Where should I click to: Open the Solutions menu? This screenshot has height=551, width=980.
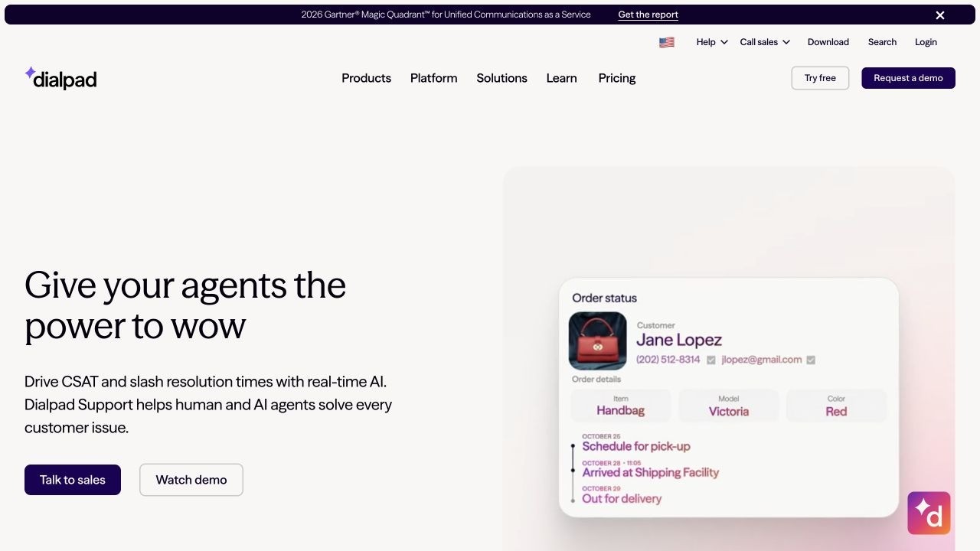pos(501,78)
